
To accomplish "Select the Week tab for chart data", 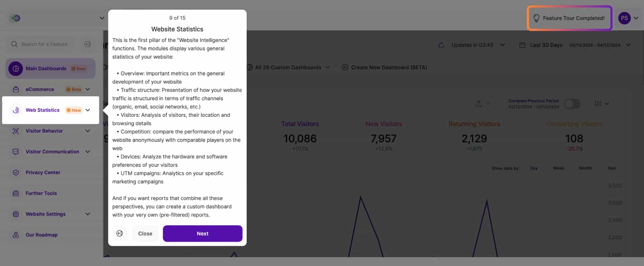I will coord(558,168).
